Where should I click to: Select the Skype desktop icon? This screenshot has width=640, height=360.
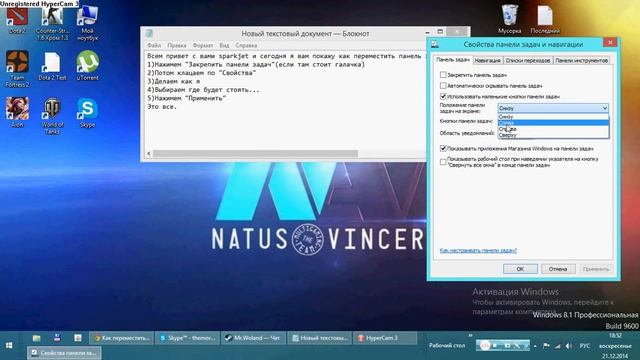[x=87, y=113]
